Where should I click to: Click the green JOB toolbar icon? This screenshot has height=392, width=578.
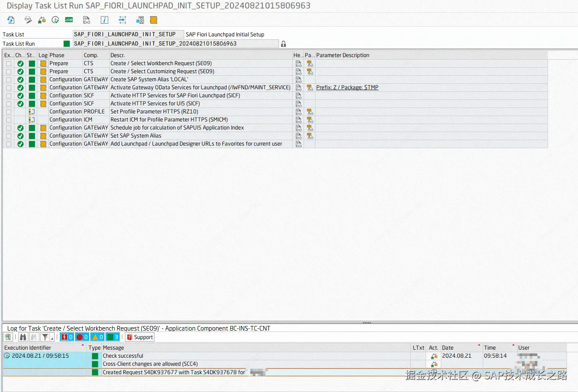pyautogui.click(x=69, y=20)
